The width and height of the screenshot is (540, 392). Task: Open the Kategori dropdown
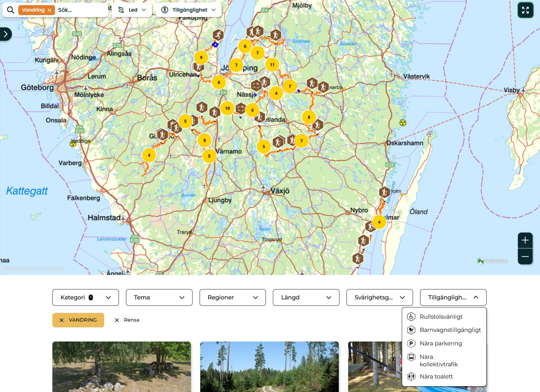[85, 297]
